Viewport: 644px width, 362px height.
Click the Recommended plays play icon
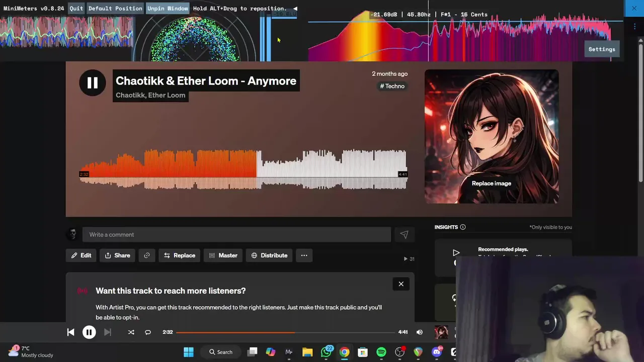pyautogui.click(x=456, y=253)
